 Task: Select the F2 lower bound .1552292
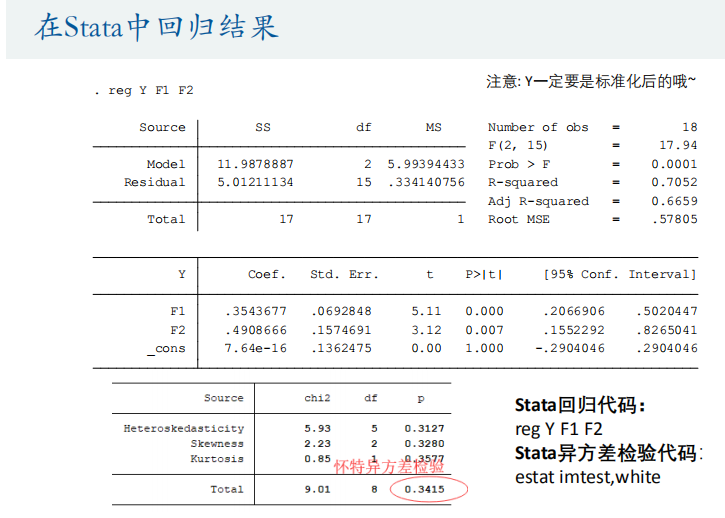(574, 330)
